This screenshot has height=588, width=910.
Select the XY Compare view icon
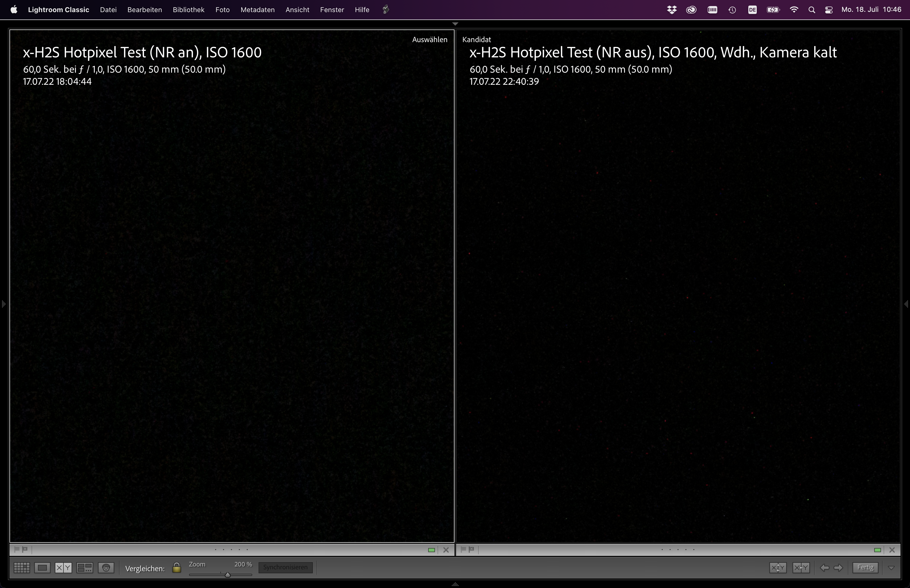coord(63,568)
